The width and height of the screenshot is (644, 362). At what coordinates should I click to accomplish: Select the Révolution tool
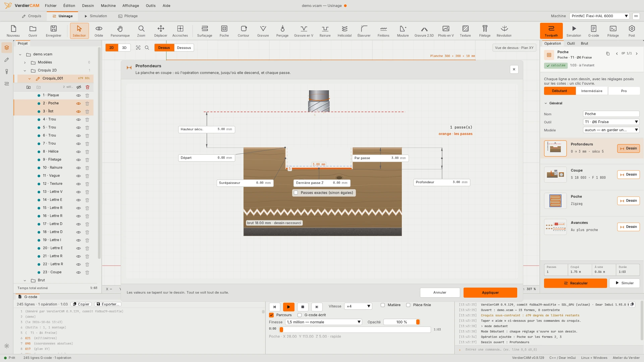coord(504,31)
